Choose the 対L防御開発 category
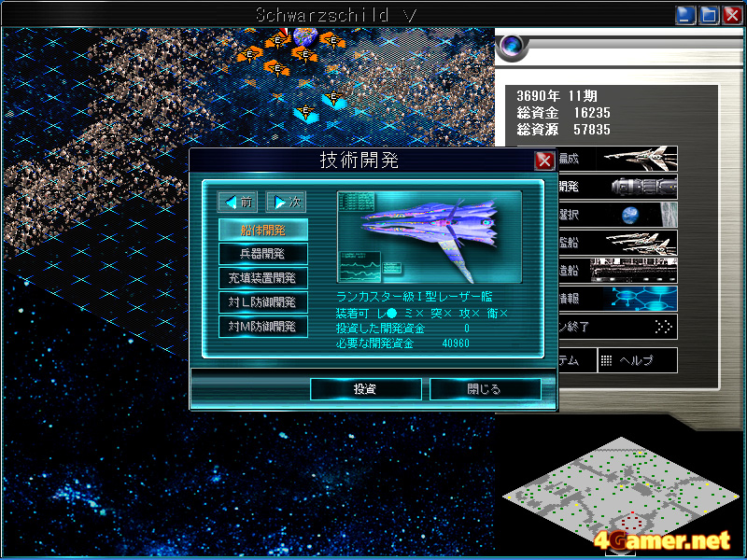Screen dimensions: 747x560 [263, 302]
